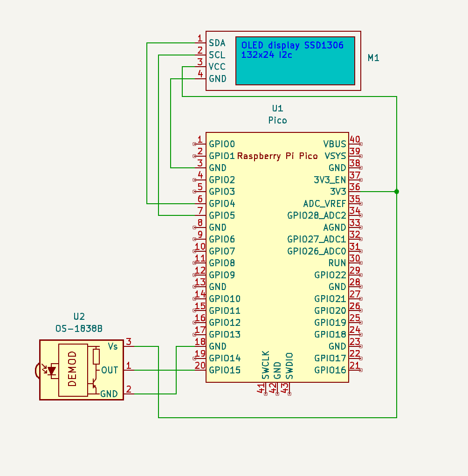Click the OS-1838B value label
The width and height of the screenshot is (468, 476).
tap(79, 329)
